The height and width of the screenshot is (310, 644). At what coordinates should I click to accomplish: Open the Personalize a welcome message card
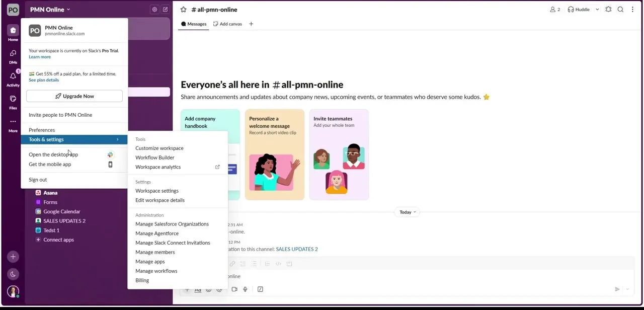(x=275, y=154)
